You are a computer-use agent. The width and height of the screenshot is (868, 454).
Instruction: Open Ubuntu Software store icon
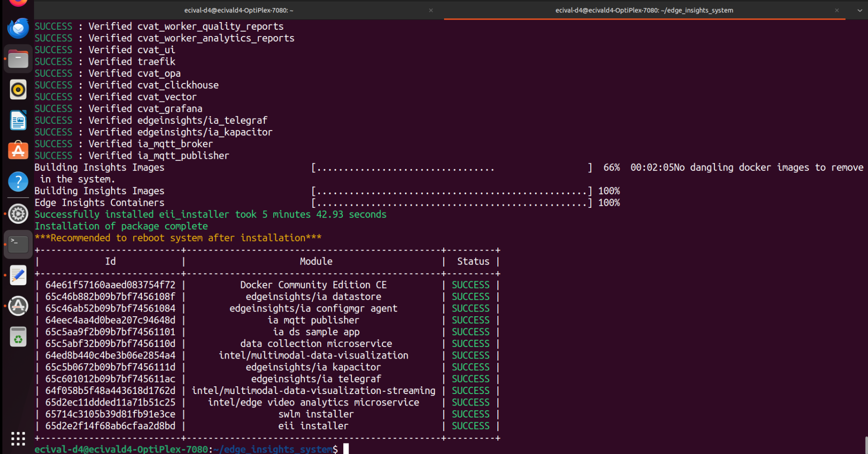coord(18,151)
